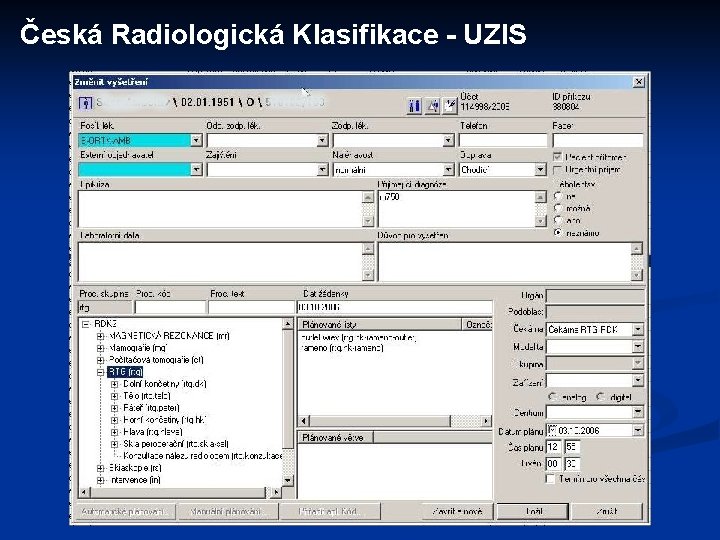The image size is (720, 540).
Task: Click the third disabled button about 'kód'
Action: pyautogui.click(x=330, y=511)
